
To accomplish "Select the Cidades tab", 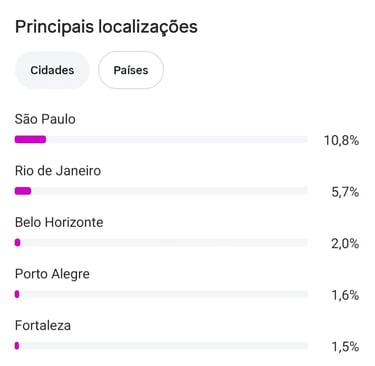I will coord(52,70).
